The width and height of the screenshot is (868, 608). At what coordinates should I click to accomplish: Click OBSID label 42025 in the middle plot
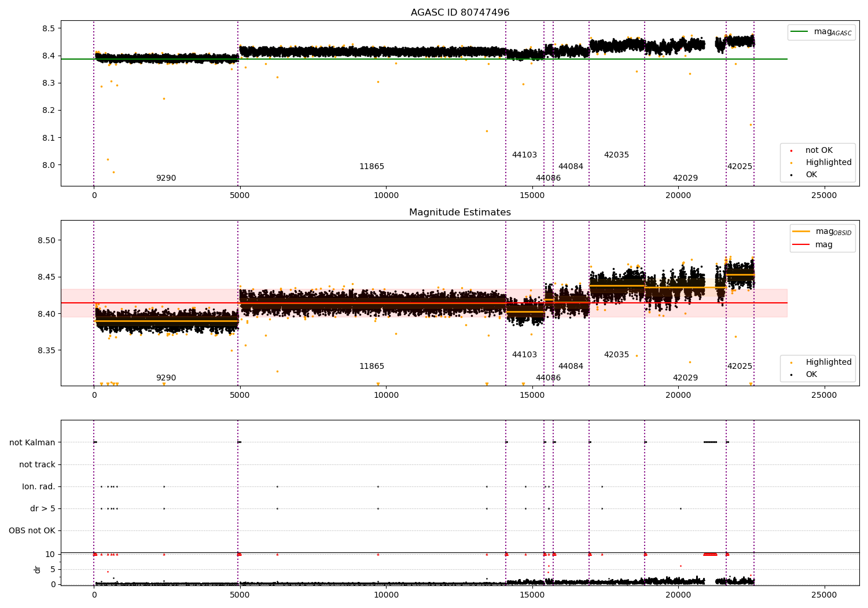(x=740, y=367)
